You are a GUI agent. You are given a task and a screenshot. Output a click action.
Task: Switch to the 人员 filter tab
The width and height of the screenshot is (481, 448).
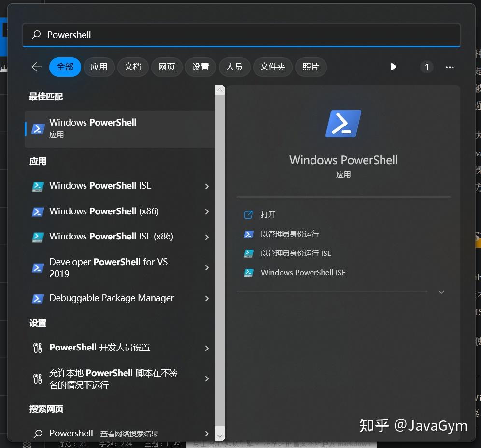pos(234,67)
